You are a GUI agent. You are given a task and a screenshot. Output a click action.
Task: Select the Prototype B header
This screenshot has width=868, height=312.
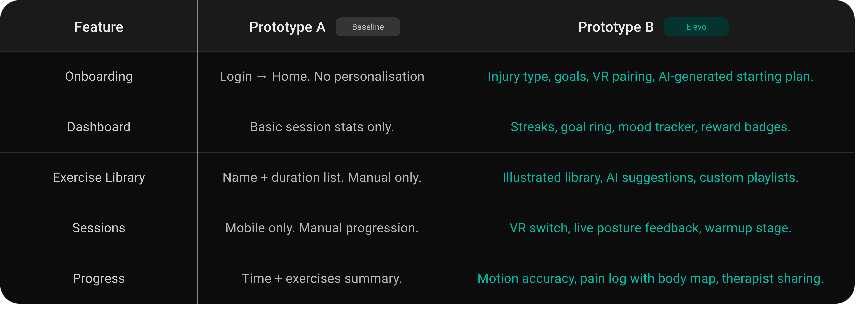point(616,27)
